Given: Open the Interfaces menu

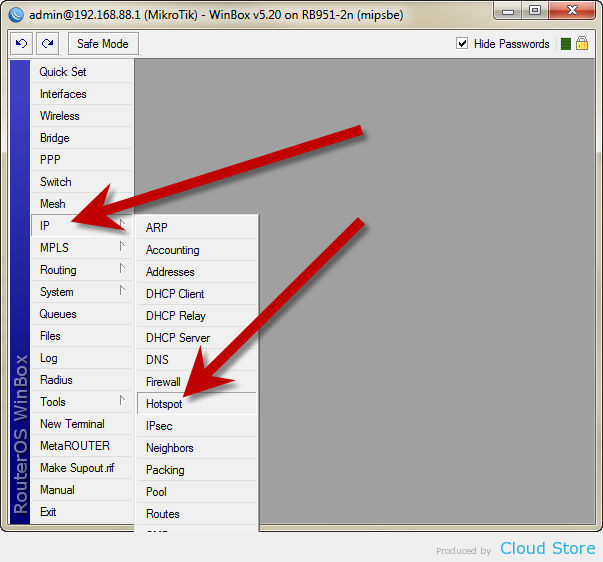Looking at the screenshot, I should [82, 94].
